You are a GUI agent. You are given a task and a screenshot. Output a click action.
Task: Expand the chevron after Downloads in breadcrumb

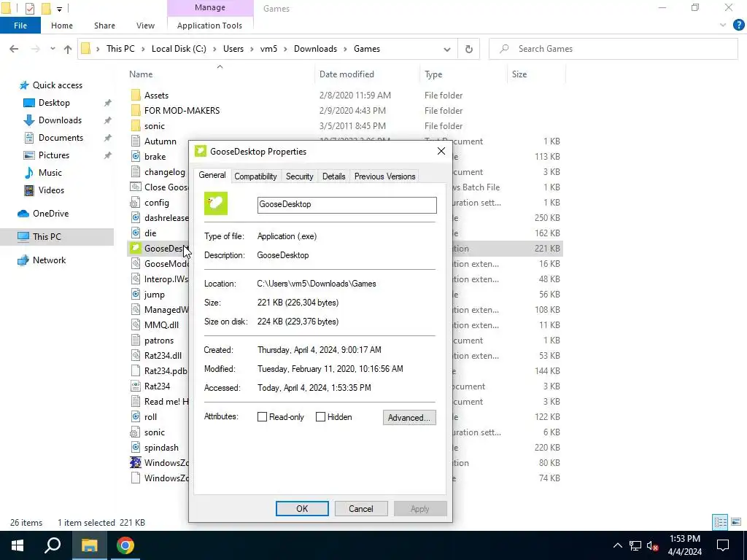(x=345, y=49)
